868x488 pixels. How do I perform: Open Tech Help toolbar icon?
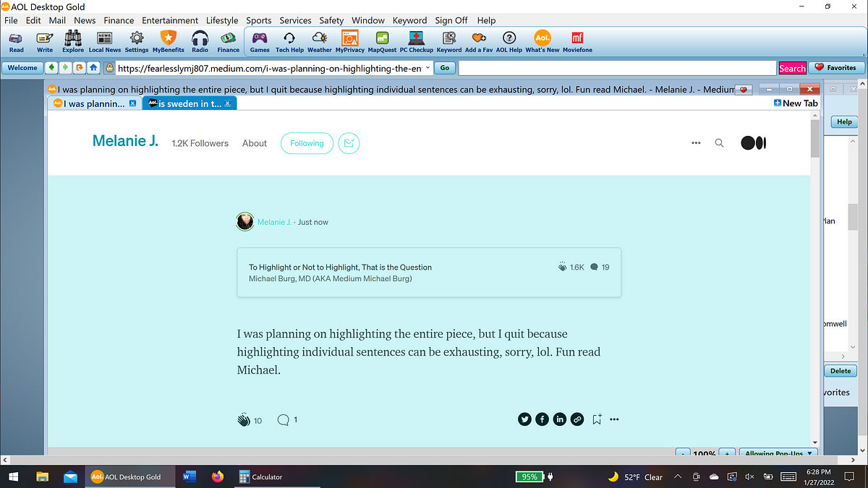click(289, 41)
